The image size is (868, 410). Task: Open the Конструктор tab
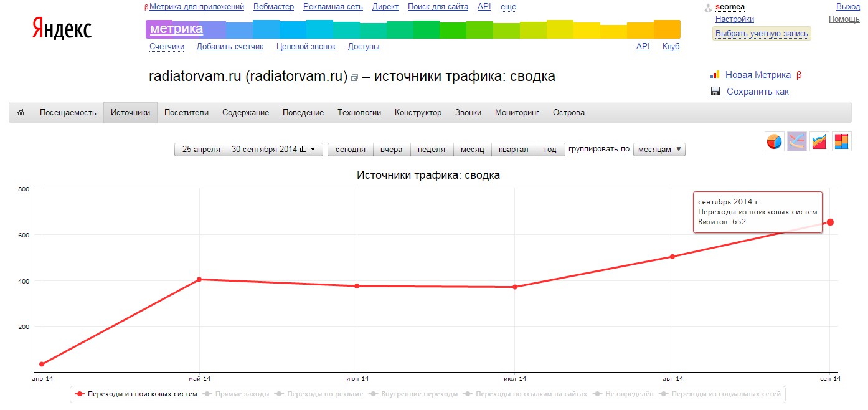pyautogui.click(x=418, y=113)
